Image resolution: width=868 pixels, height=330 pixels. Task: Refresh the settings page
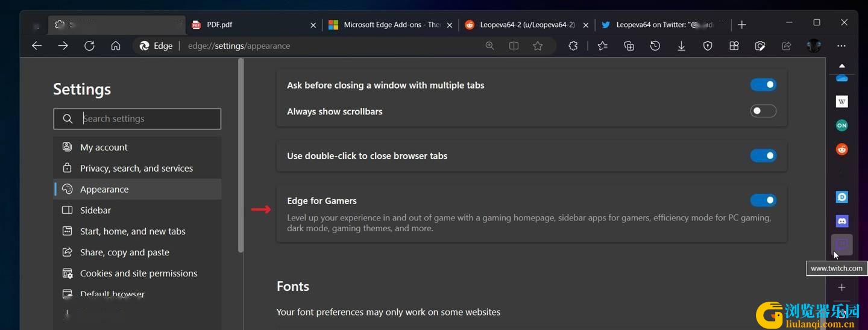89,46
